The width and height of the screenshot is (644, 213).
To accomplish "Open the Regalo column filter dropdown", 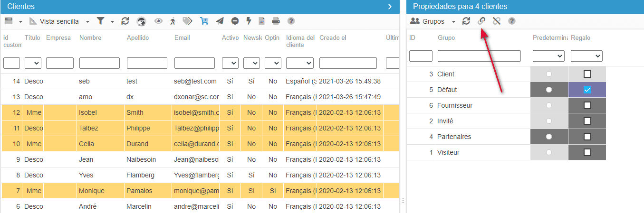I will tap(586, 56).
